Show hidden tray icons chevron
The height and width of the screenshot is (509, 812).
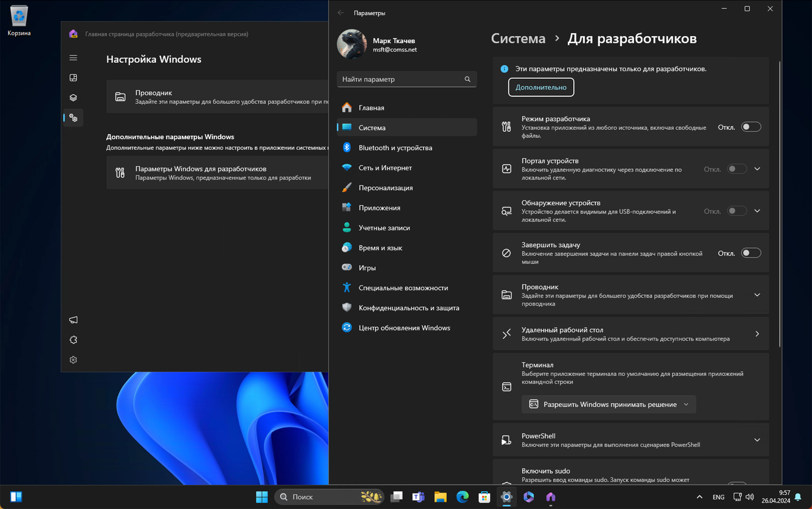click(x=699, y=497)
